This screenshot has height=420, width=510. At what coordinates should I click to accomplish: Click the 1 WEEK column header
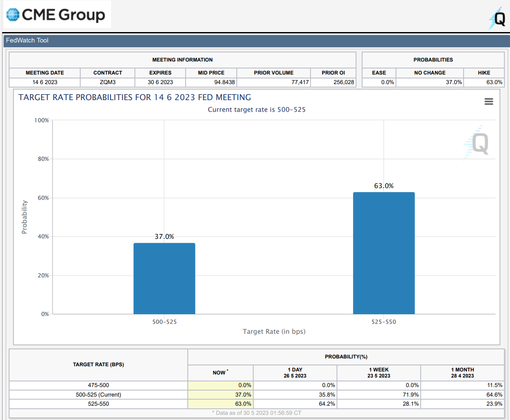379,372
